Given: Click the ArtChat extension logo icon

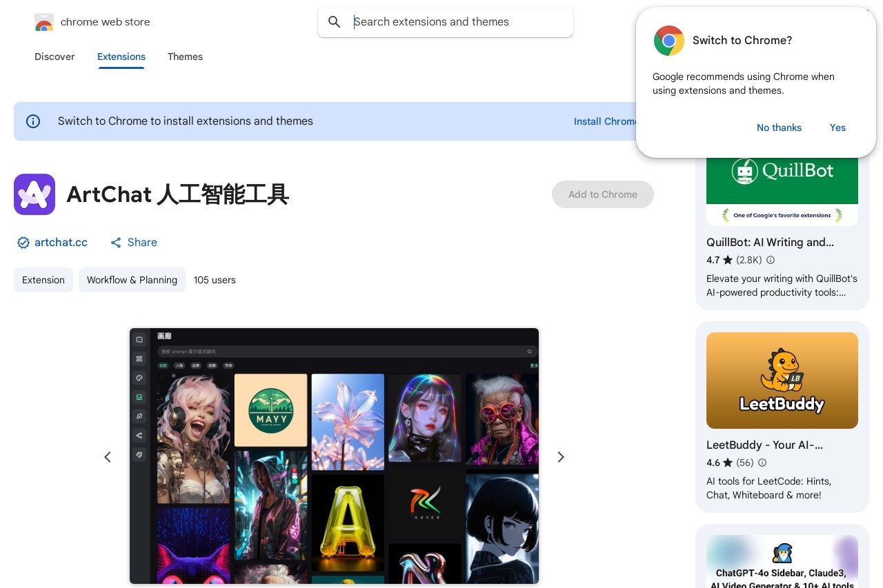Looking at the screenshot, I should click(x=34, y=194).
